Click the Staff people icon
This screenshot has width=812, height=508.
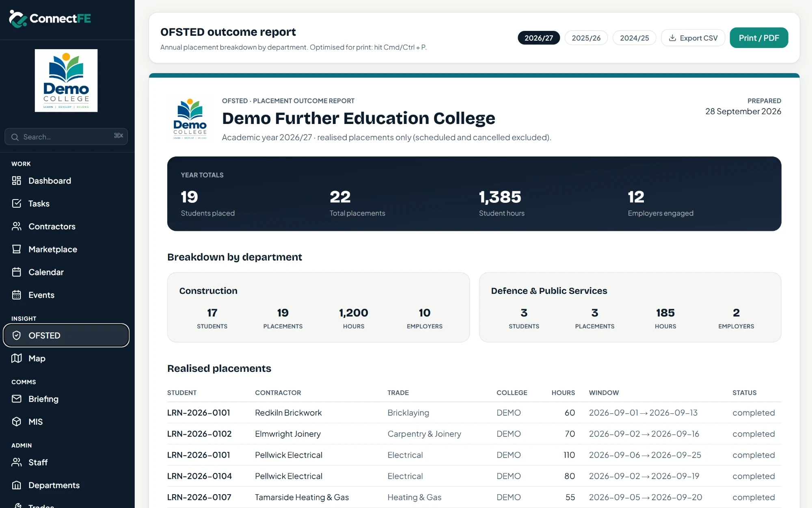[17, 462]
